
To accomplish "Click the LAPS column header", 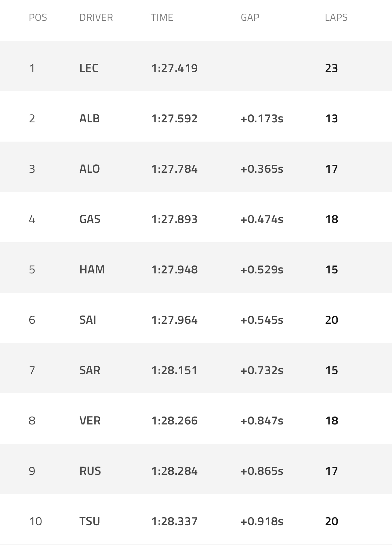I will [x=336, y=17].
